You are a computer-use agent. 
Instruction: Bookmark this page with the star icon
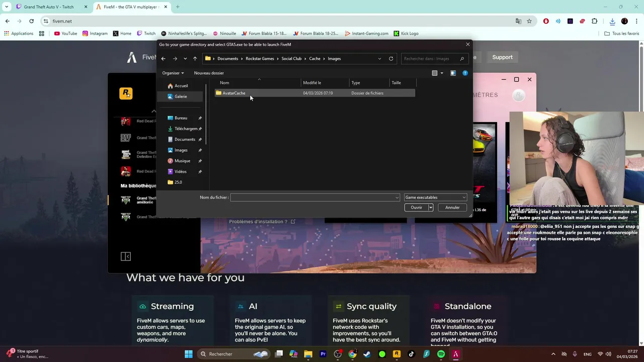pos(529,21)
